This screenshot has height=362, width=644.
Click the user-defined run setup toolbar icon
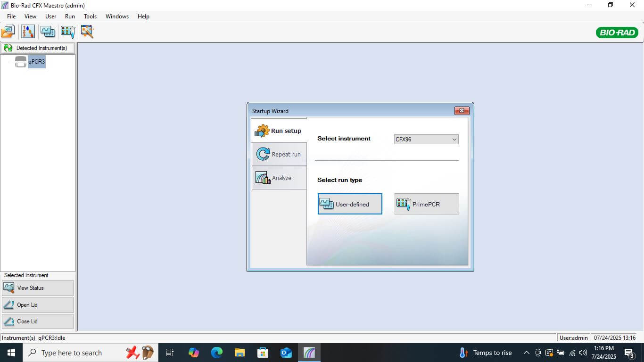[48, 32]
